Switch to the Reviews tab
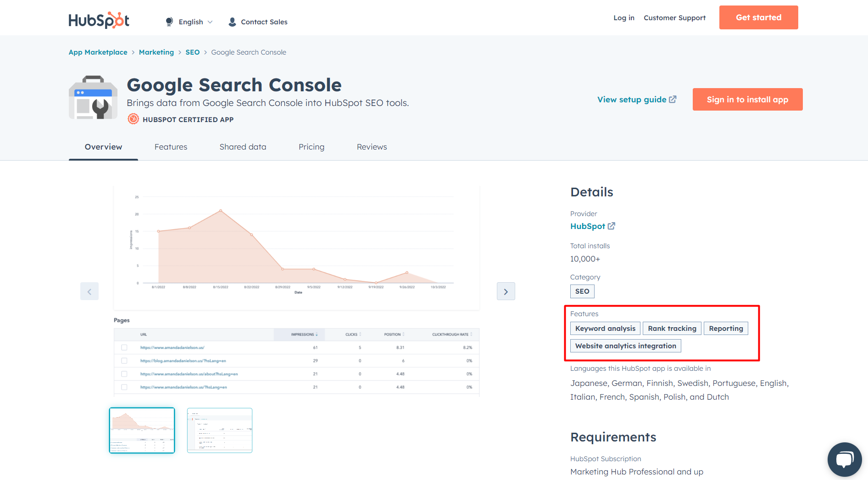 pos(372,147)
